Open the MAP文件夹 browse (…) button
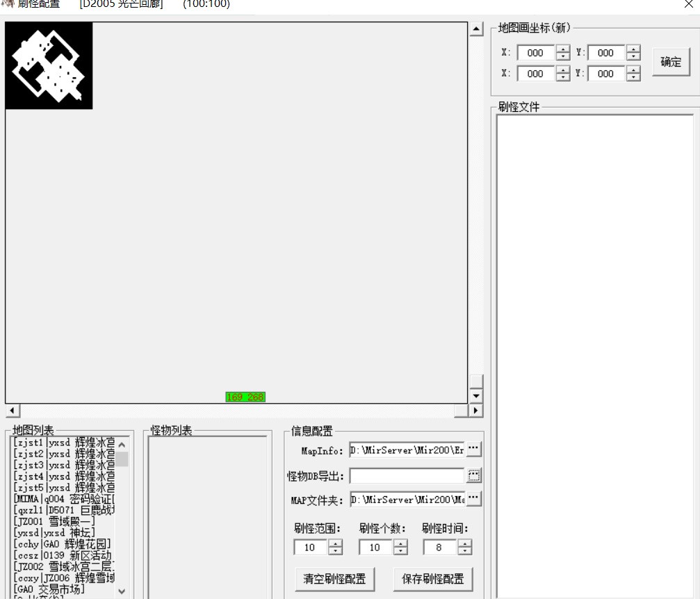Viewport: 700px width, 599px height. click(473, 498)
